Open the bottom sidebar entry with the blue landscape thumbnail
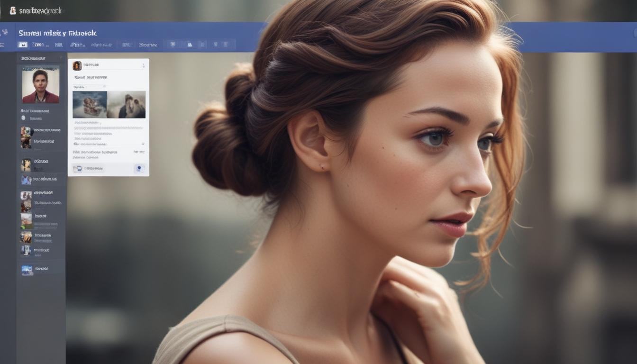This screenshot has width=637, height=364. tap(36, 270)
